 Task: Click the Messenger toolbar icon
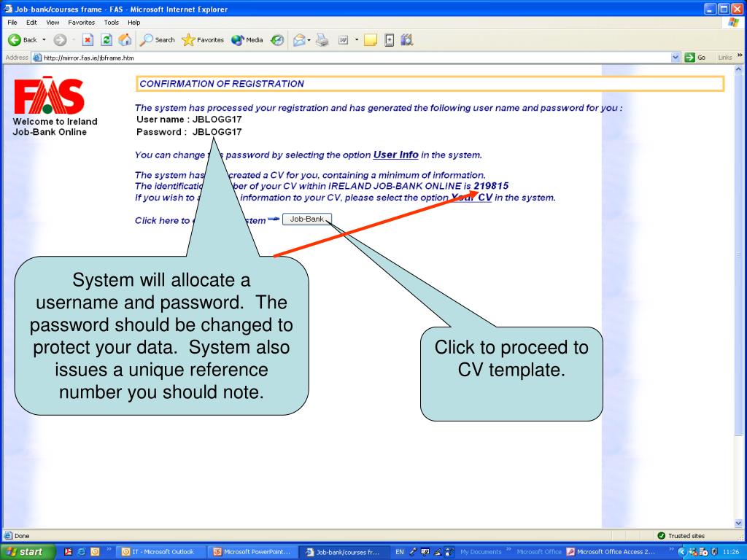click(390, 40)
